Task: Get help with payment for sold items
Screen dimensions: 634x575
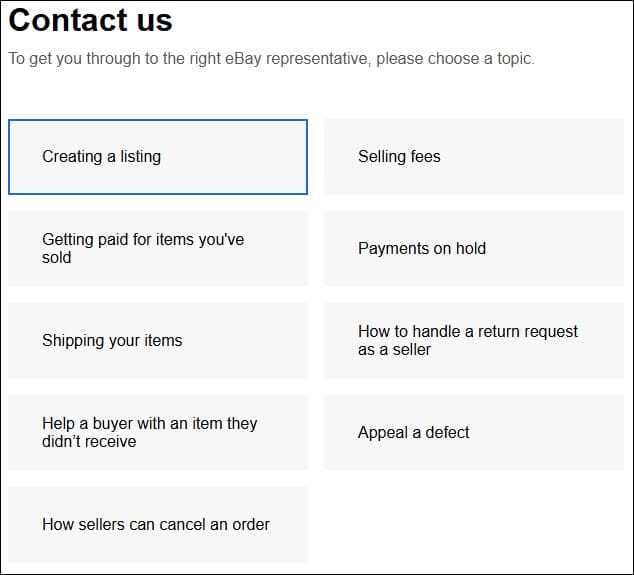Action: click(158, 249)
